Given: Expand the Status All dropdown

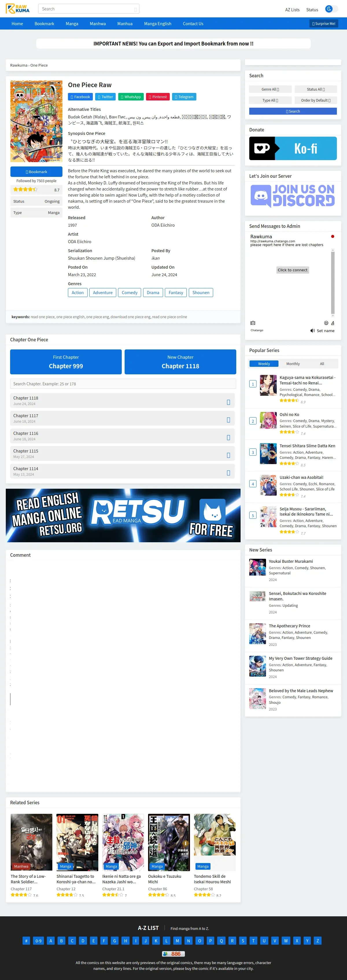Looking at the screenshot, I should (x=315, y=89).
